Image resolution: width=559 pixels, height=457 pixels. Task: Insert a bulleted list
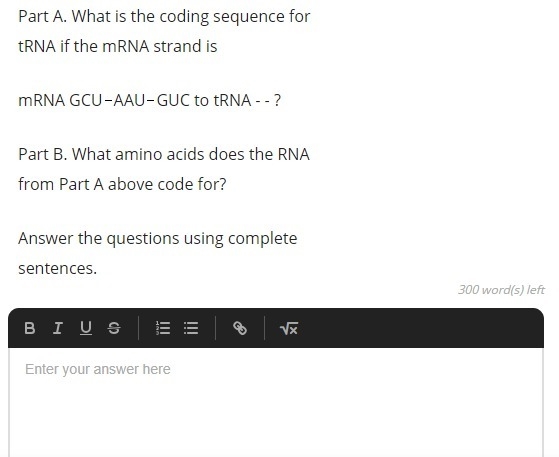191,328
